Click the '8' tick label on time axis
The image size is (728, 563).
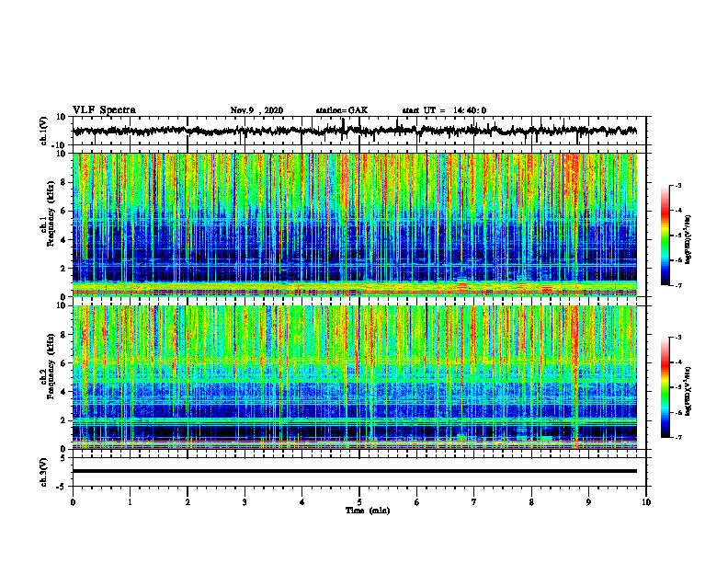531,502
